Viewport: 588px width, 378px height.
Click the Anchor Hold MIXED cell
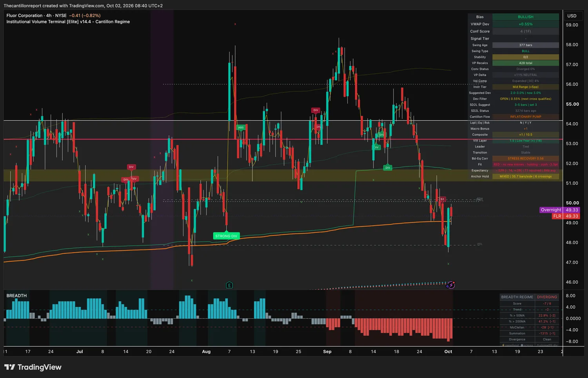click(x=526, y=177)
